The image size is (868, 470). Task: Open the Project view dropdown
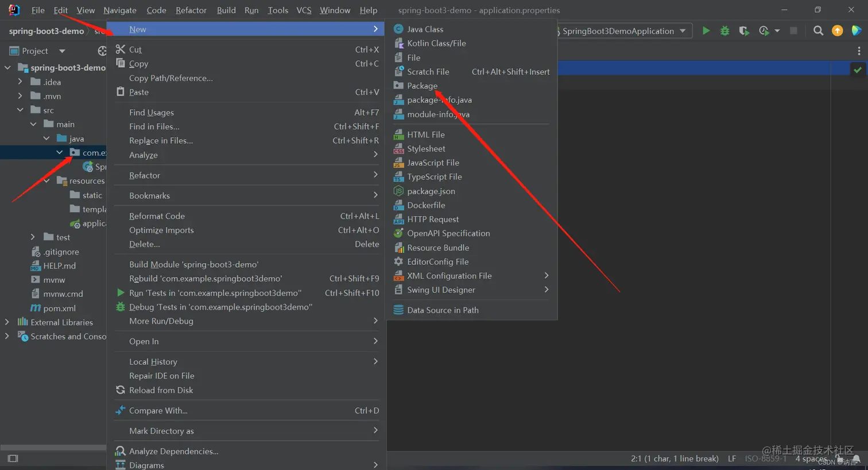[x=62, y=51]
